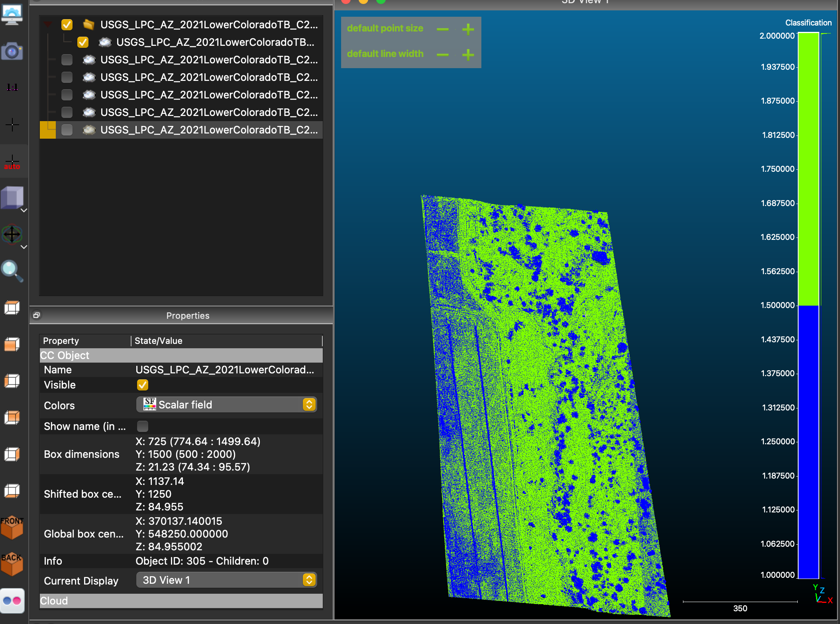Click the CC Object section header
Viewport: 840px width, 624px height.
pos(181,355)
